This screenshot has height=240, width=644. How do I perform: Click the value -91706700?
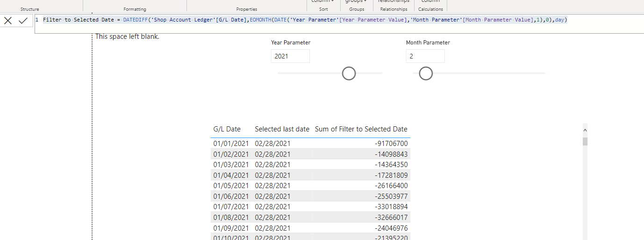pos(391,144)
